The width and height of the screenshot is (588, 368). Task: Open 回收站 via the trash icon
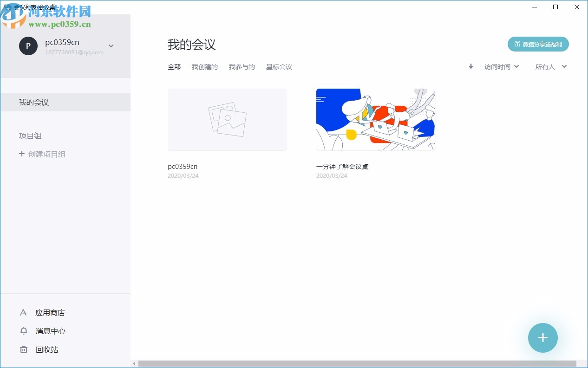pyautogui.click(x=24, y=349)
